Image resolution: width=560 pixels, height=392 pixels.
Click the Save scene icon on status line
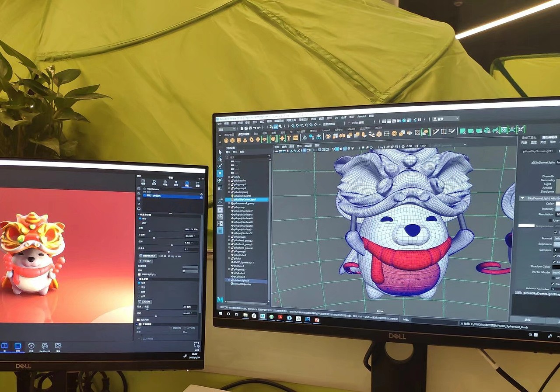click(250, 128)
